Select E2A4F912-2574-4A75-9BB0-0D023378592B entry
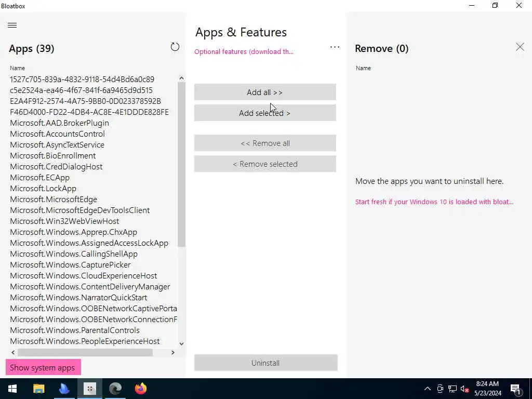The width and height of the screenshot is (532, 399). point(86,101)
